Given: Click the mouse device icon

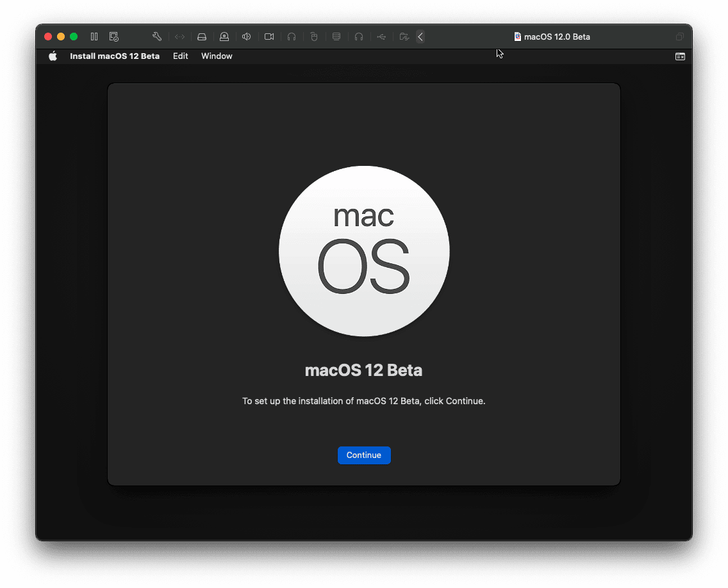Looking at the screenshot, I should 314,37.
